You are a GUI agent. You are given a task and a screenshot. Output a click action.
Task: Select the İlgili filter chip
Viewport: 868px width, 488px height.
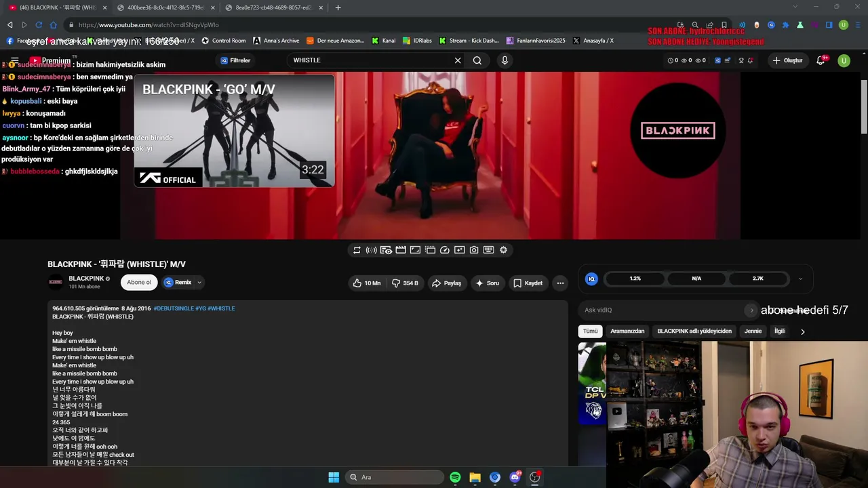780,331
